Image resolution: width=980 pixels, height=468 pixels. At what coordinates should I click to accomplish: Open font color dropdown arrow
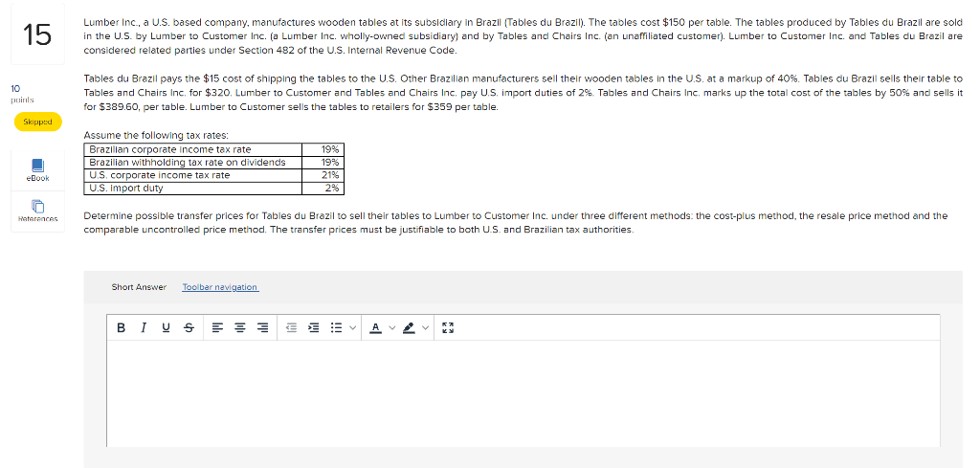click(391, 327)
